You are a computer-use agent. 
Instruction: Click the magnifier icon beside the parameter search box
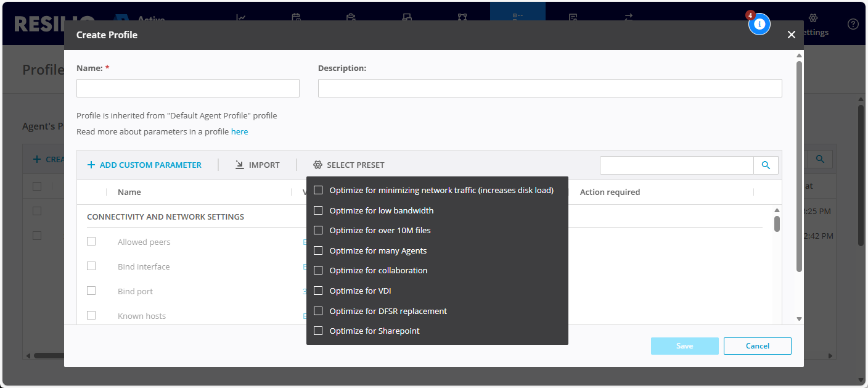(x=766, y=165)
